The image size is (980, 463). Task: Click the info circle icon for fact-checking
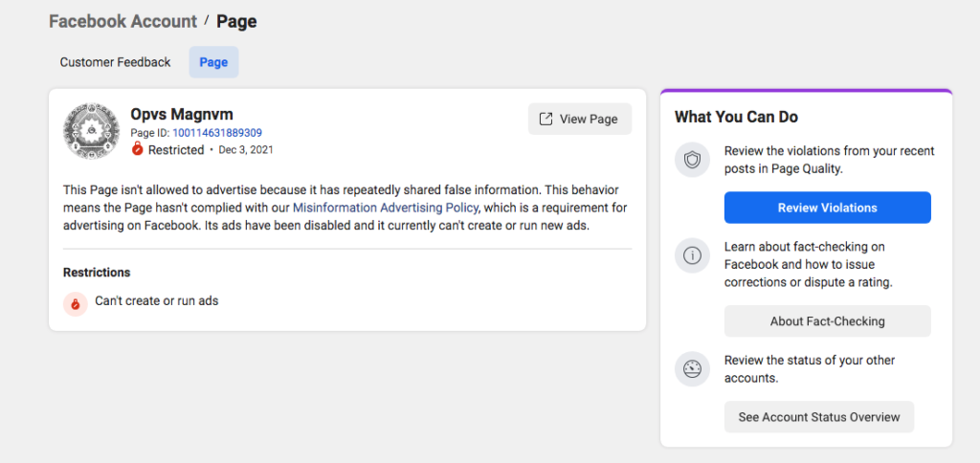[692, 255]
